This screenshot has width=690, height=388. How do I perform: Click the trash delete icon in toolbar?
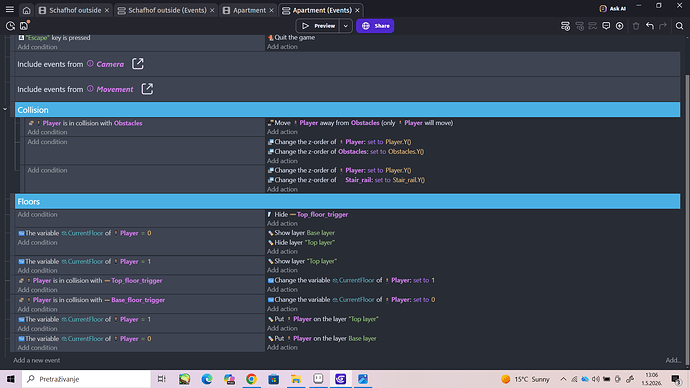(636, 26)
